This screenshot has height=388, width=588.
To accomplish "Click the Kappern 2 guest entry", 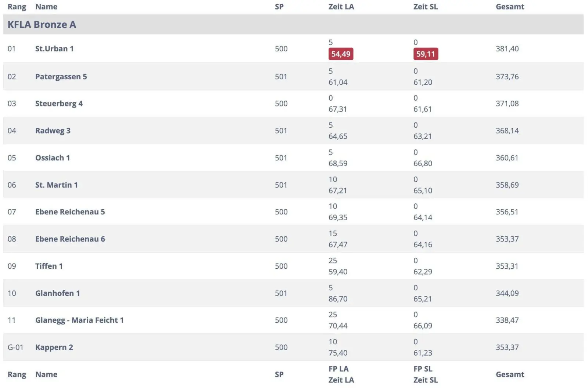I will [54, 347].
